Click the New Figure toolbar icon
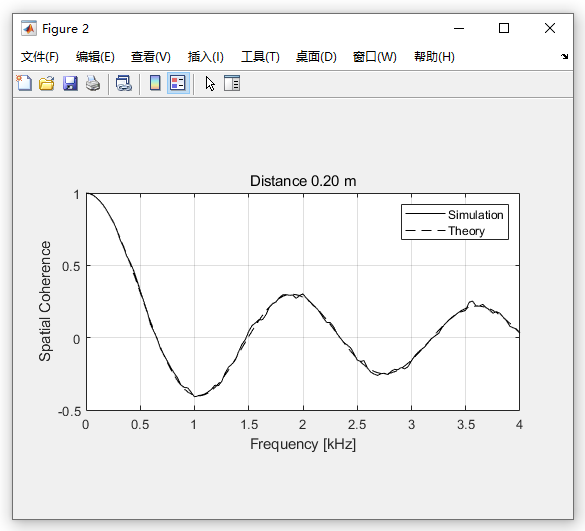 point(24,83)
